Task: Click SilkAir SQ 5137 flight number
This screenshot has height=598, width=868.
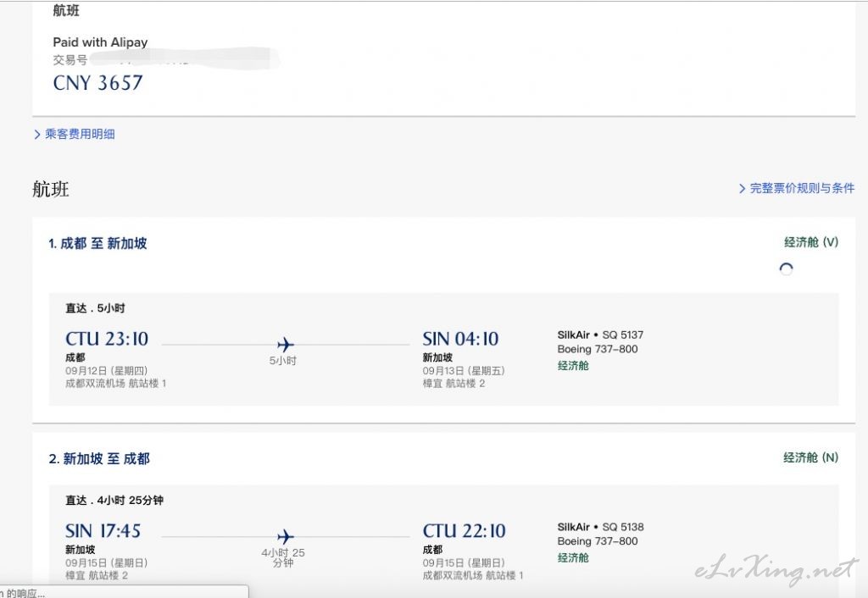Action: [x=600, y=335]
